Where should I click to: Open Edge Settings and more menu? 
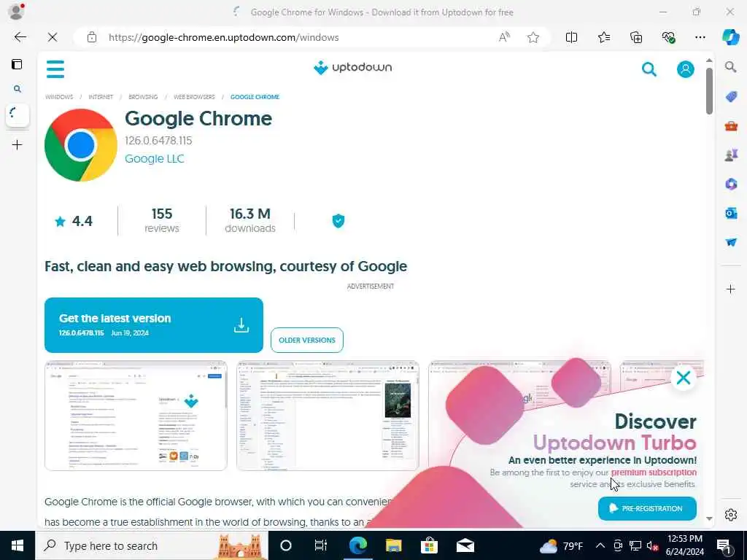[700, 37]
